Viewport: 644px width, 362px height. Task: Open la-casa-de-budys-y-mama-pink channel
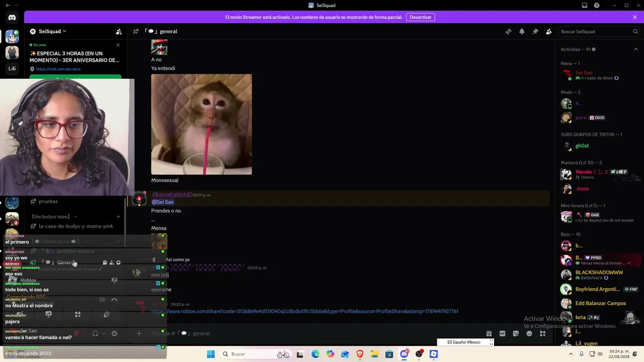75,226
